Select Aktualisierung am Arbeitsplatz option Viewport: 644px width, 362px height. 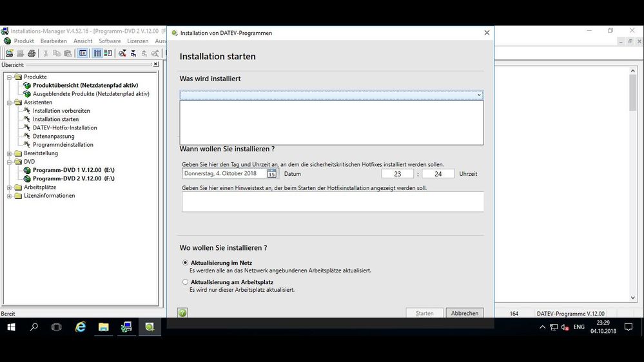(186, 282)
